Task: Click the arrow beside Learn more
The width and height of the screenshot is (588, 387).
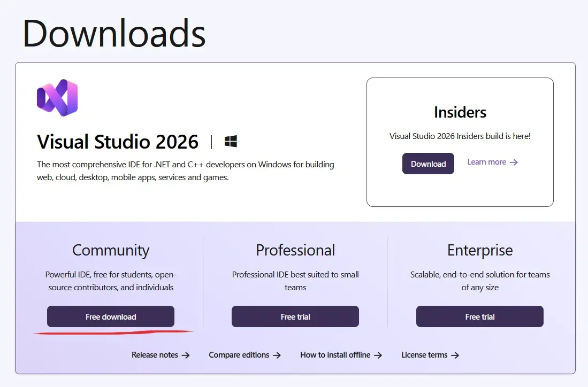Action: click(514, 162)
